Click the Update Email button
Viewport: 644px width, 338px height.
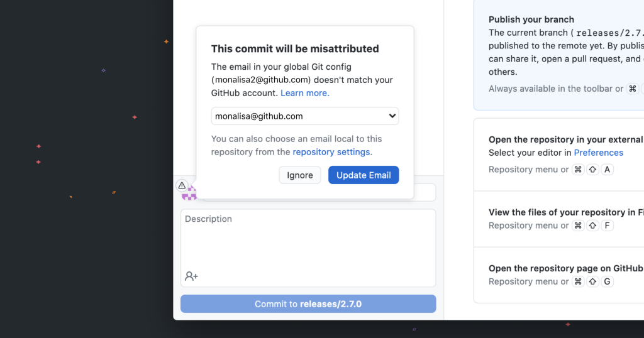click(x=364, y=175)
